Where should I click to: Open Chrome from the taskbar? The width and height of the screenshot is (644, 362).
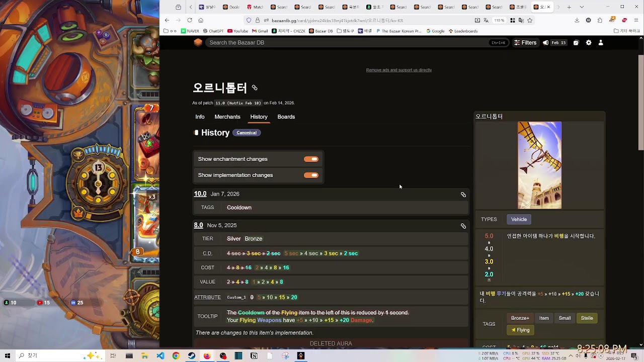pos(176,355)
